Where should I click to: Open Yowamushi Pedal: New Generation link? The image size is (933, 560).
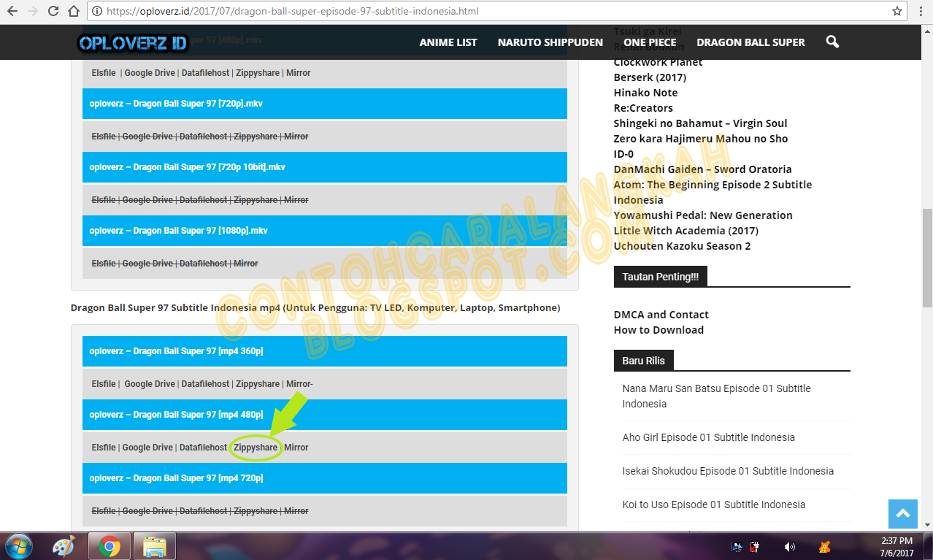[703, 215]
